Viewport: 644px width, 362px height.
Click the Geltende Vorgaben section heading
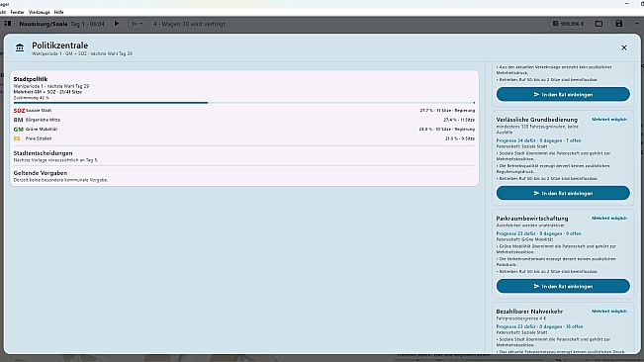tap(41, 173)
